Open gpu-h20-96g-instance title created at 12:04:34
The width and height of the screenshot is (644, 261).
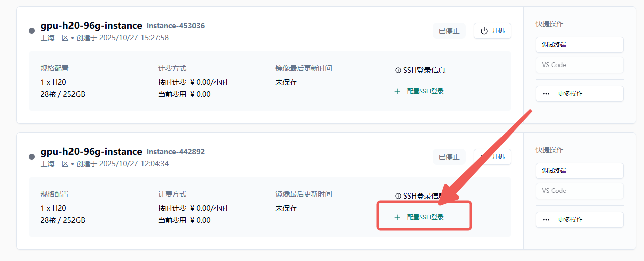coord(91,152)
